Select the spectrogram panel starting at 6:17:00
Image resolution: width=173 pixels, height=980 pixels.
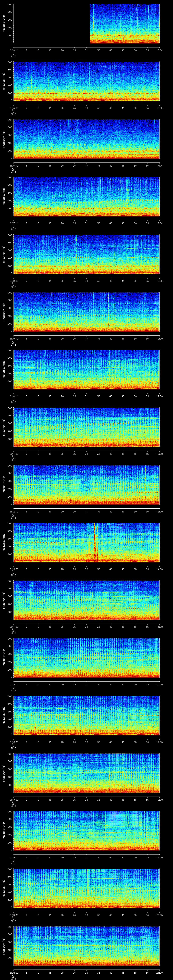(86, 773)
